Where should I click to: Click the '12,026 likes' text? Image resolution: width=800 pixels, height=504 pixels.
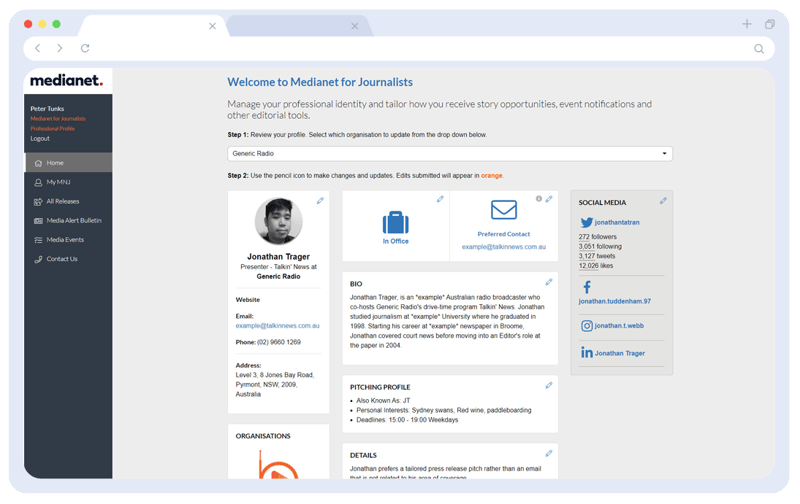click(x=596, y=266)
